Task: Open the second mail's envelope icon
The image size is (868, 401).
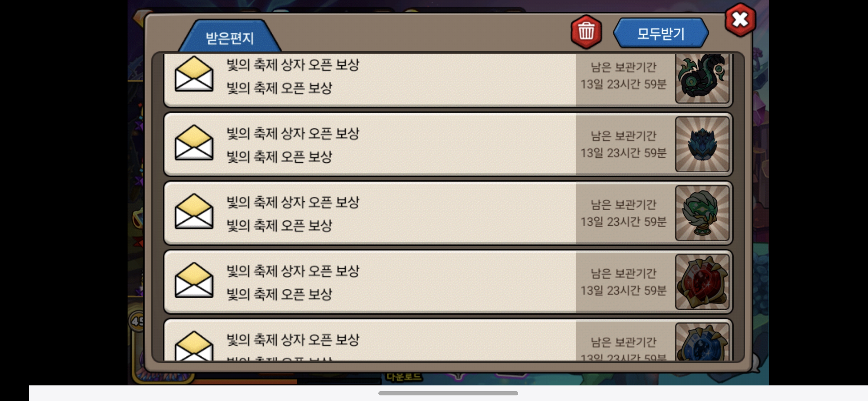Action: coord(194,142)
